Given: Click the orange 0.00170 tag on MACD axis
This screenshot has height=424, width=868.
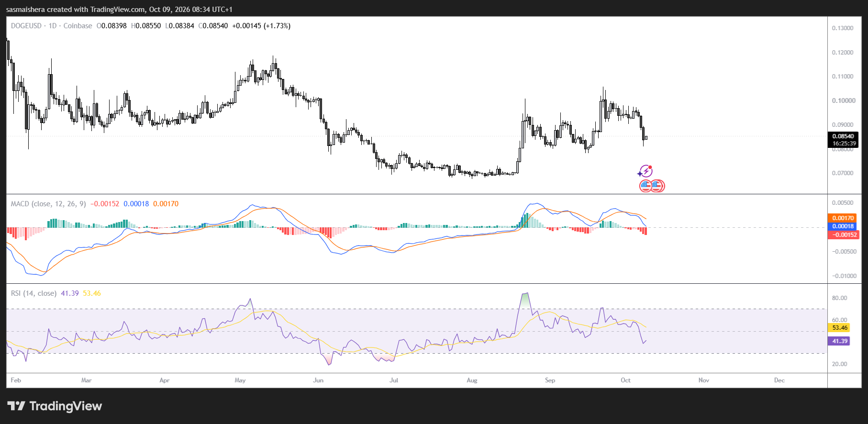Looking at the screenshot, I should pos(843,218).
